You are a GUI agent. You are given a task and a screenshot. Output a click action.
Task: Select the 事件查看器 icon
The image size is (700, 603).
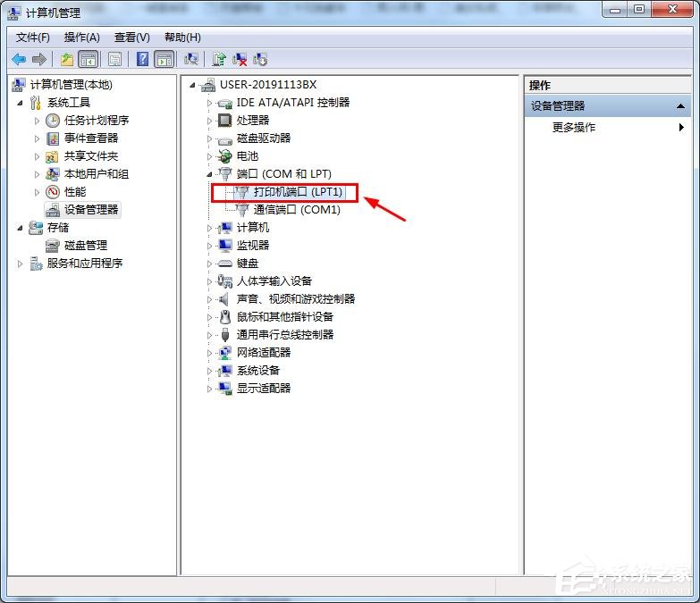coord(53,138)
